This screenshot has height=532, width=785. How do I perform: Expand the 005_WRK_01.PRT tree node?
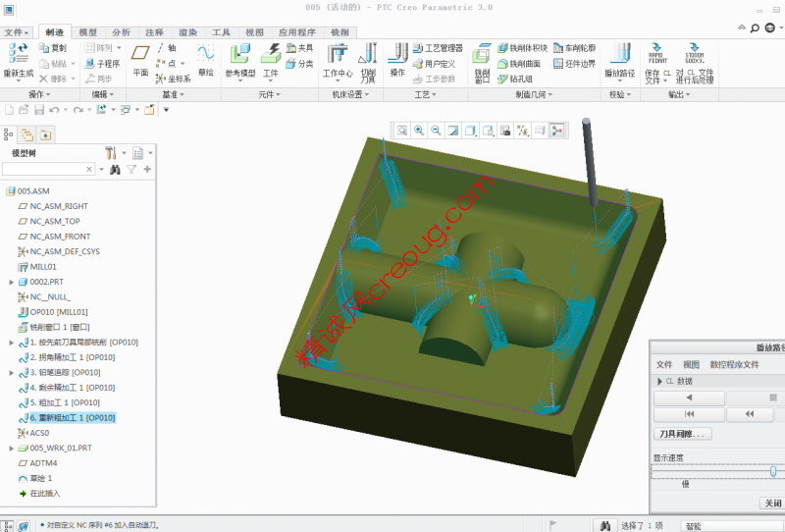click(11, 449)
